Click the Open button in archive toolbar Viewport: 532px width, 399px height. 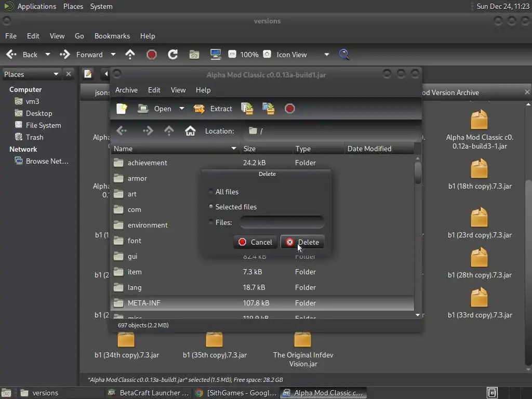(x=155, y=109)
